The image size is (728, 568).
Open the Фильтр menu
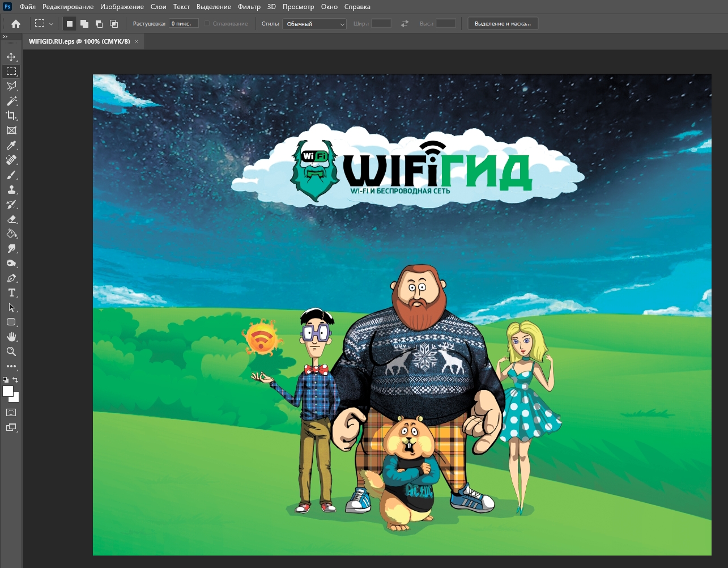(249, 7)
